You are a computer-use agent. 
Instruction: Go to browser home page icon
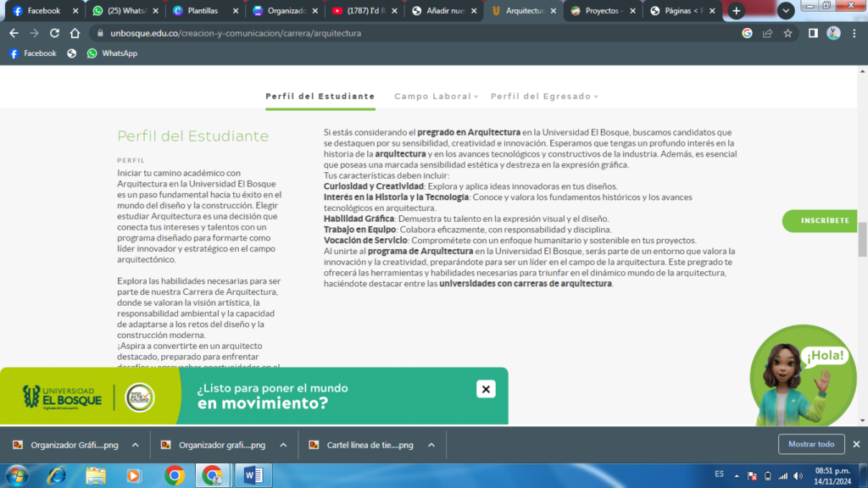[x=75, y=33]
